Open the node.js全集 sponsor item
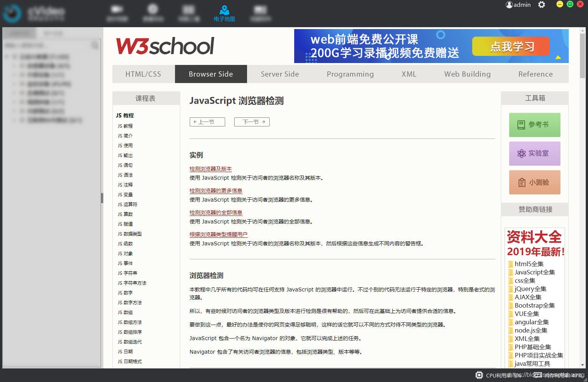This screenshot has height=382, width=588. click(531, 330)
